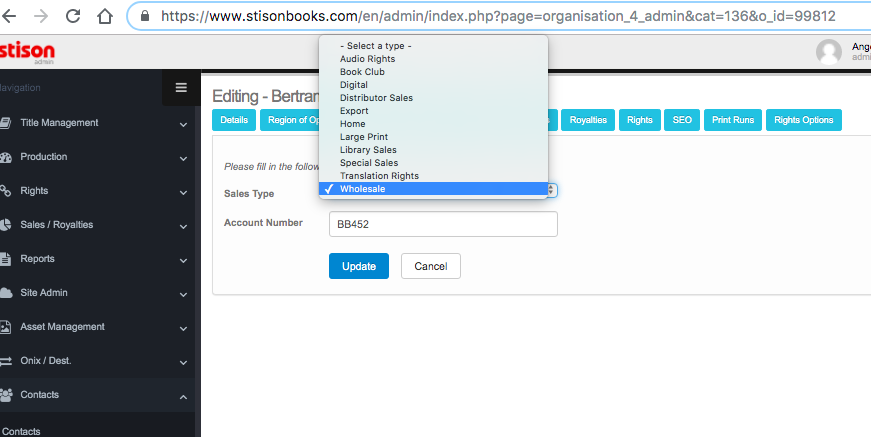This screenshot has height=437, width=871.
Task: Click the user avatar icon
Action: [x=829, y=52]
